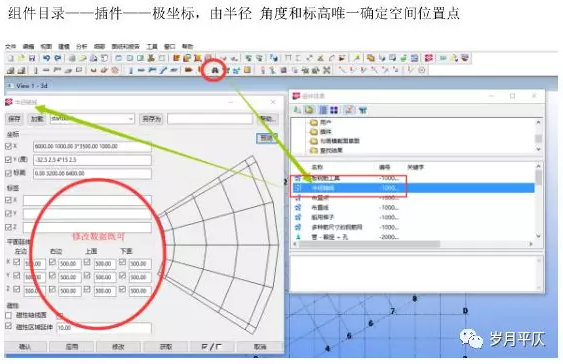Click the 取消 button

pyautogui.click(x=260, y=347)
